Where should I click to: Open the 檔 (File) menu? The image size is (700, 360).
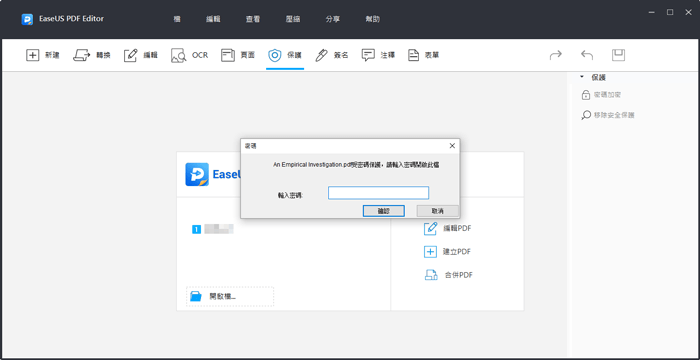click(177, 19)
